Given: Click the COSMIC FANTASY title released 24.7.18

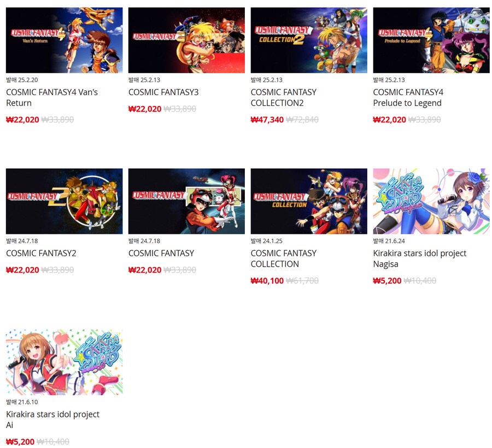Looking at the screenshot, I should [x=161, y=254].
